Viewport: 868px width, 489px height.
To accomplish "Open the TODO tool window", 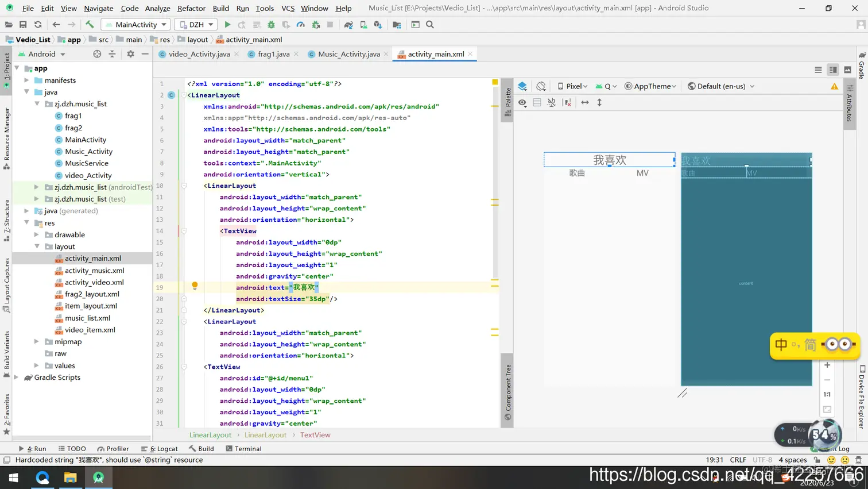I will [72, 449].
